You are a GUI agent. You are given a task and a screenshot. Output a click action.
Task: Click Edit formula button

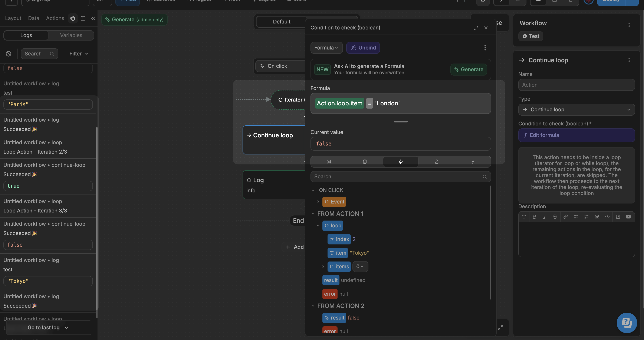tap(576, 135)
